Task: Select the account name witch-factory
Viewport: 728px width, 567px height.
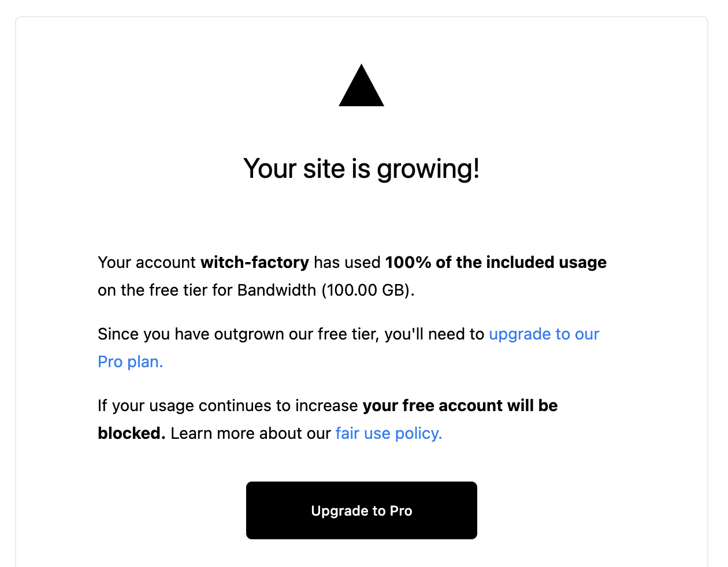Action: pos(254,262)
